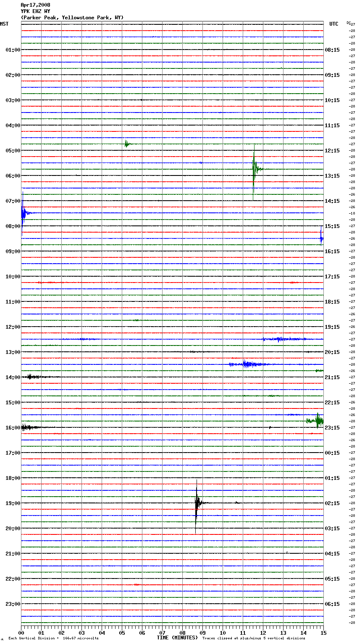This screenshot has width=357, height=644.
Task: Click the 12:15 UTC time label
Action: click(332, 151)
